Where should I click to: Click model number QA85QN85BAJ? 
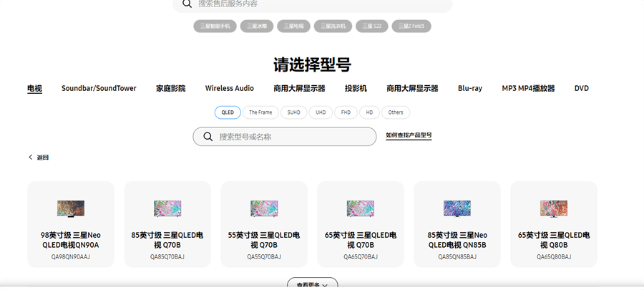(457, 257)
